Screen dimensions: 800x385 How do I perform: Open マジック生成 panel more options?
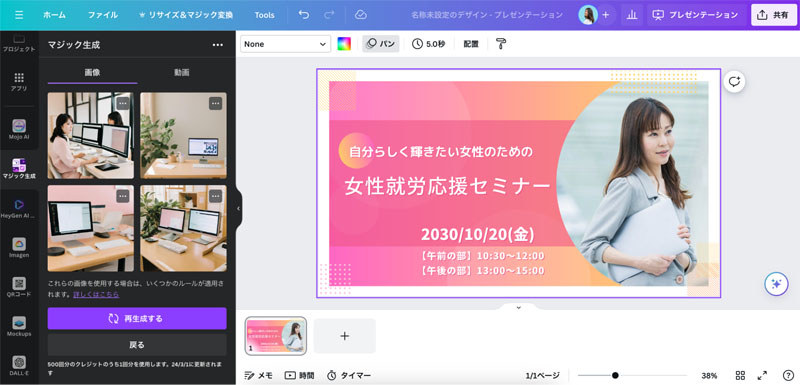[218, 45]
